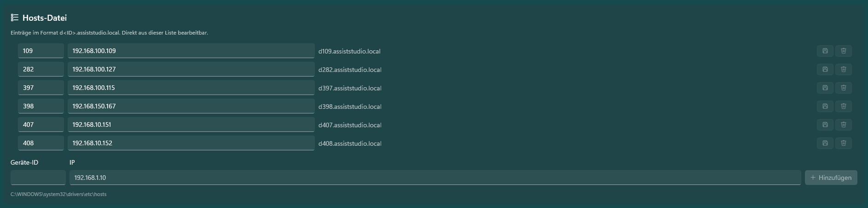Screen dimensions: 868x208
Task: Delete the d282.assiststudio.local entry
Action: pos(844,69)
